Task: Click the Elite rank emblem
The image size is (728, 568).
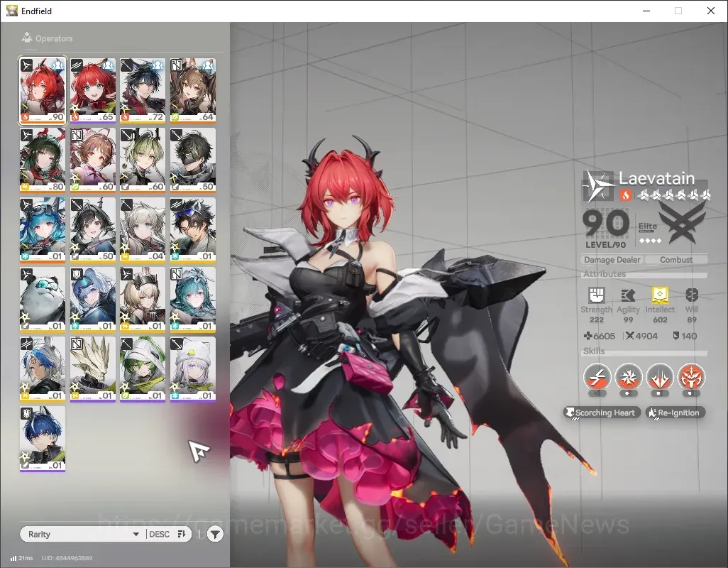Action: click(x=681, y=224)
